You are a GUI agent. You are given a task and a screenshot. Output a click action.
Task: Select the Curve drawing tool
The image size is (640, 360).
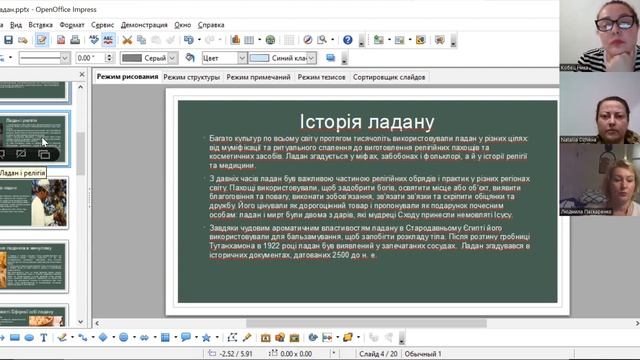tap(62, 338)
